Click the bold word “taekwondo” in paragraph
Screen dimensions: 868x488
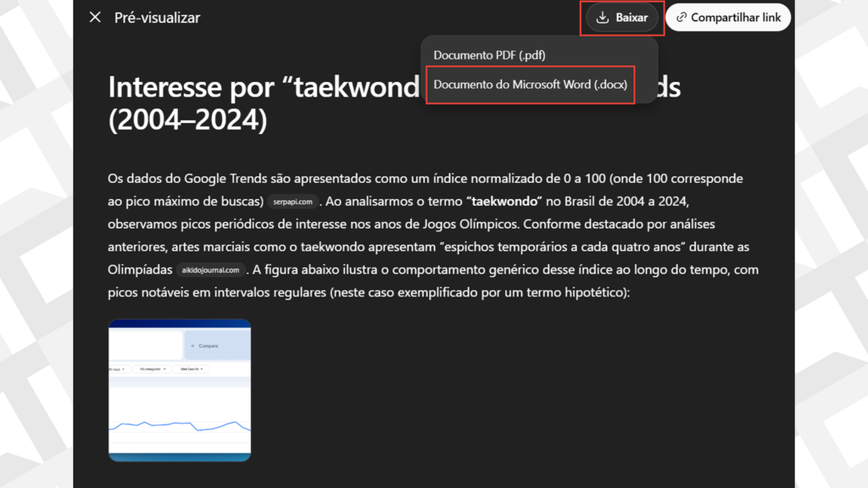pyautogui.click(x=504, y=202)
